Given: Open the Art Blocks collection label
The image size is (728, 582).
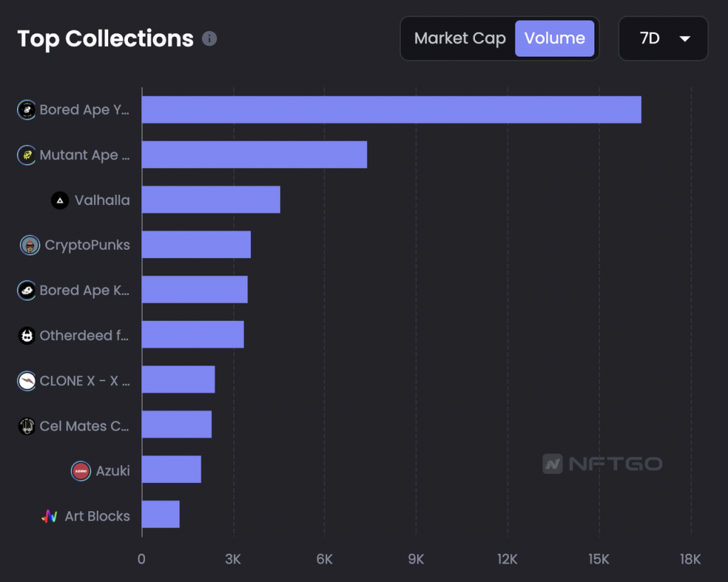Looking at the screenshot, I should [97, 516].
